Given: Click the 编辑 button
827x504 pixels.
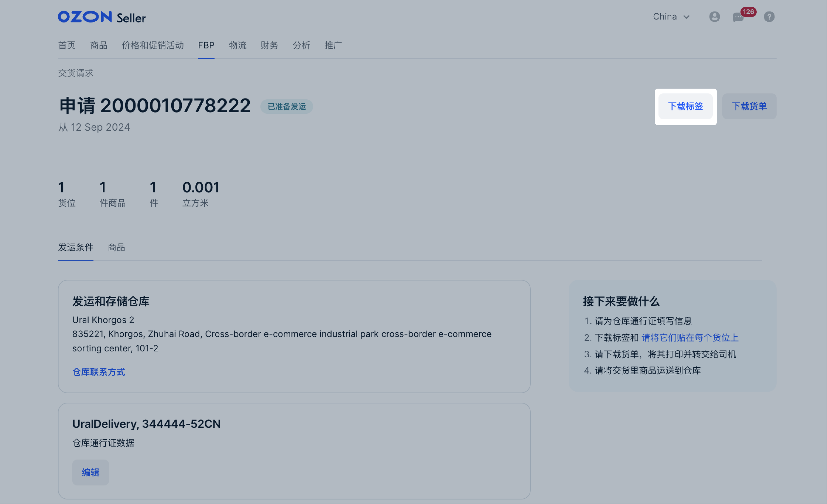Looking at the screenshot, I should [91, 472].
